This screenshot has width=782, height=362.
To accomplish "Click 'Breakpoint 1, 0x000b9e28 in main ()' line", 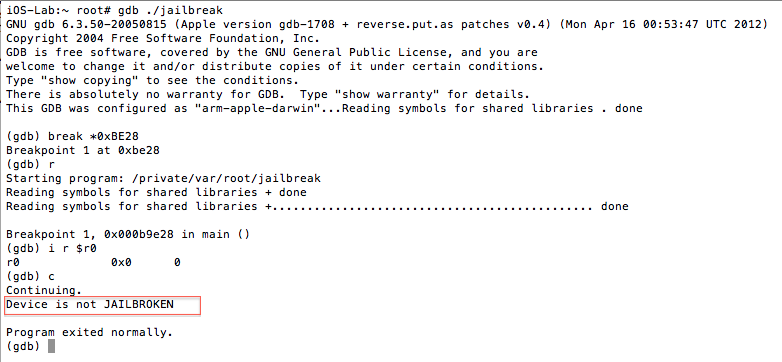I will pos(128,234).
